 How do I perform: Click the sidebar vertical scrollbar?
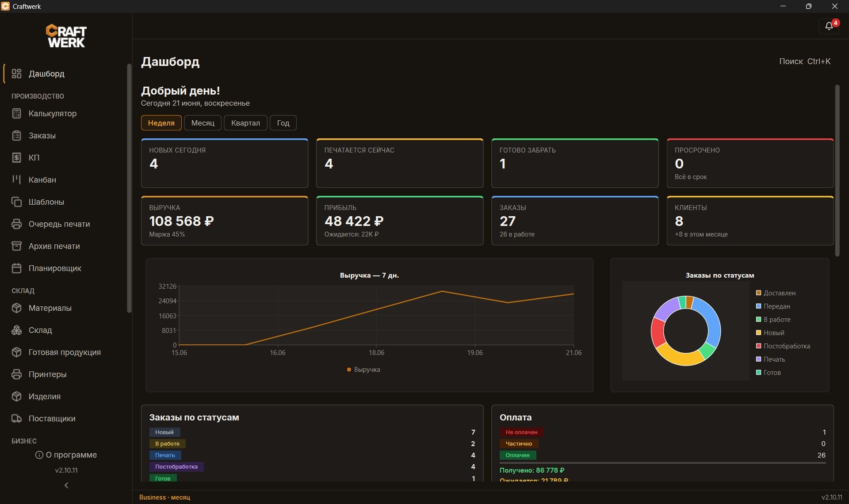[x=129, y=188]
